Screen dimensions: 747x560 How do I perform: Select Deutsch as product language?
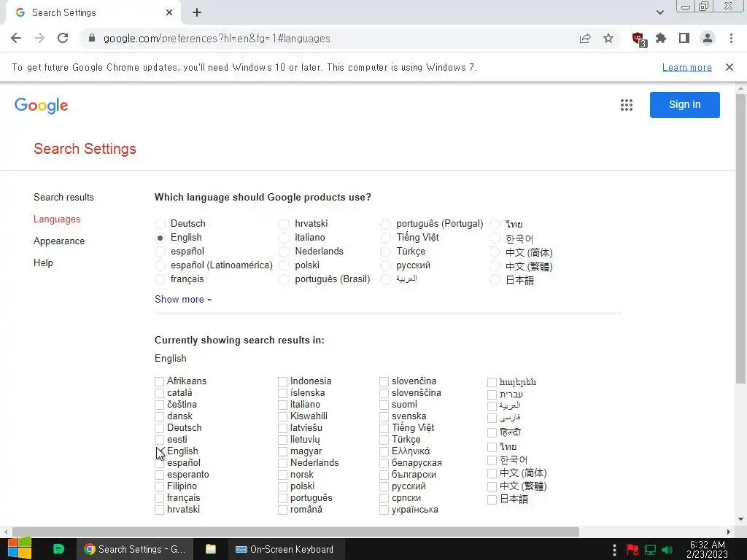160,224
